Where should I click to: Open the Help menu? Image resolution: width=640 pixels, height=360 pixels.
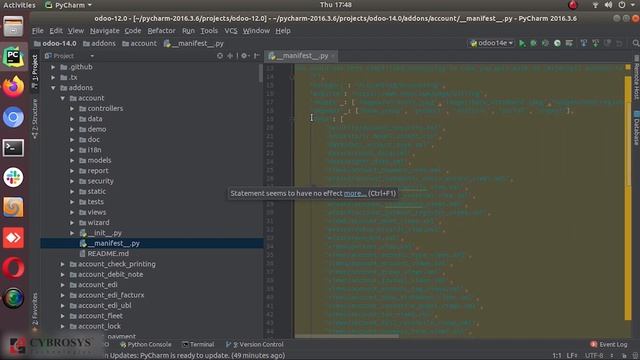pyautogui.click(x=283, y=31)
